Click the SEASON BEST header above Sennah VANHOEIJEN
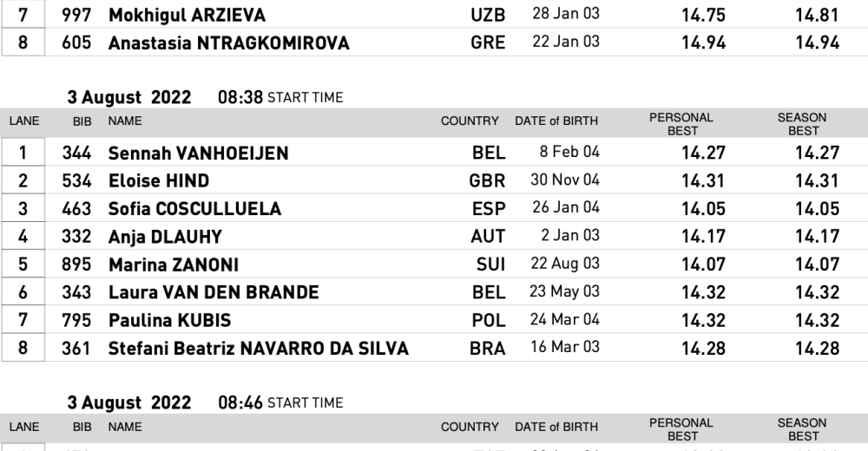This screenshot has height=451, width=868. coord(802,124)
